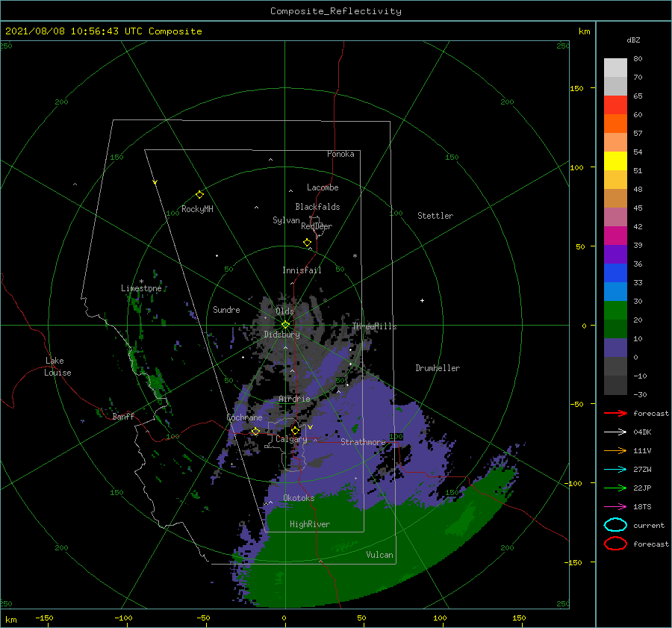Click the Innisfail label on map
The width and height of the screenshot is (672, 628).
click(302, 270)
